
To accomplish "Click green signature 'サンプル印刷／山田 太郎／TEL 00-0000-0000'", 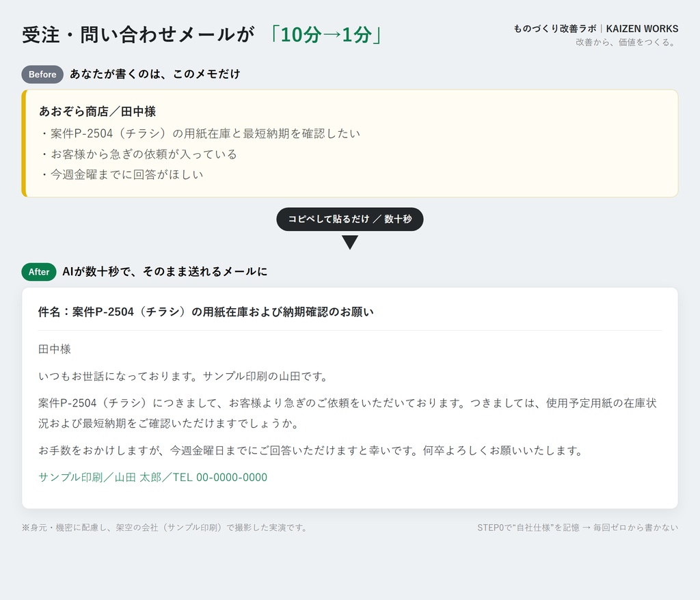I will tap(152, 477).
